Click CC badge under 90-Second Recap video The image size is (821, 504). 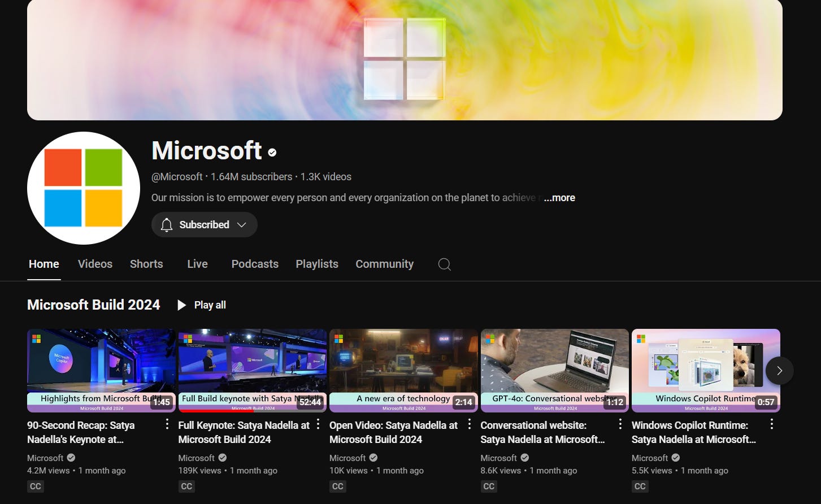[x=36, y=486]
